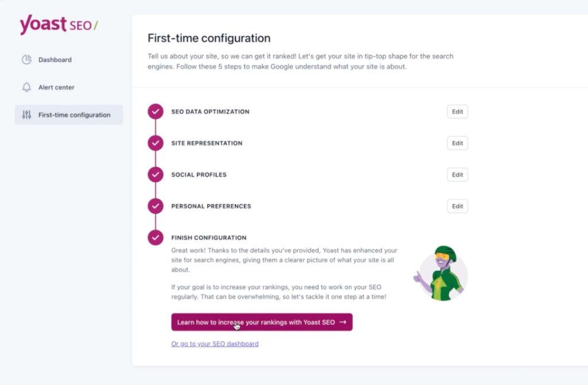The height and width of the screenshot is (385, 588).
Task: Click the Social Profiles checkmark circle
Action: click(156, 175)
